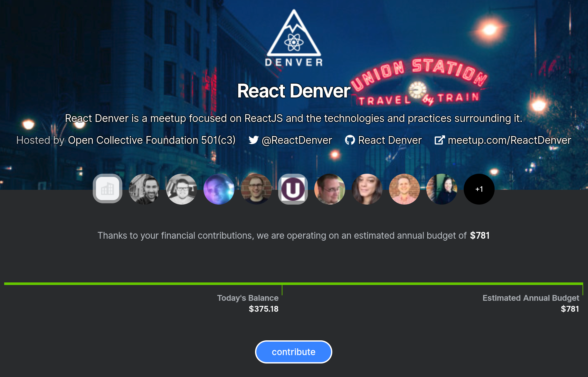Visit the @ReactDenver Twitter link
The height and width of the screenshot is (377, 588).
pyautogui.click(x=297, y=140)
